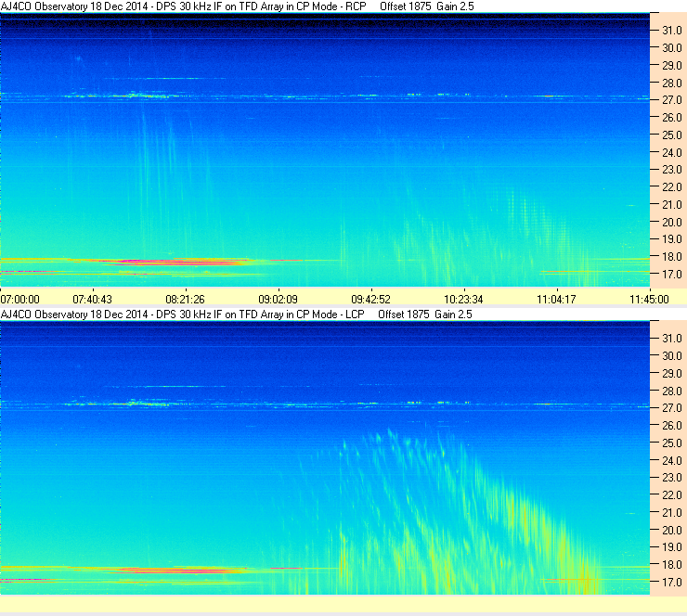Select the 11:45:00 time label
The image size is (687, 616).
649,300
